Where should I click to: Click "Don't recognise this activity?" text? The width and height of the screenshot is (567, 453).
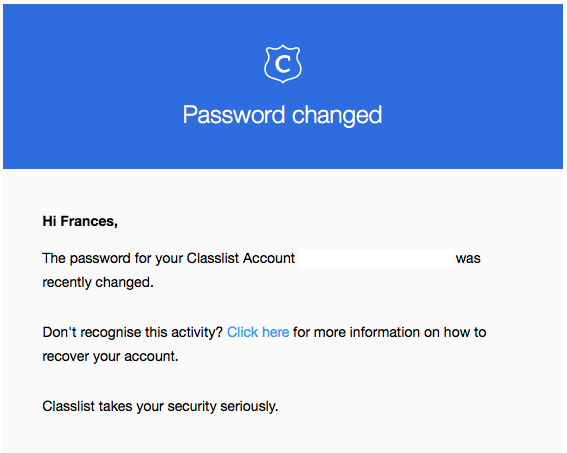click(132, 332)
